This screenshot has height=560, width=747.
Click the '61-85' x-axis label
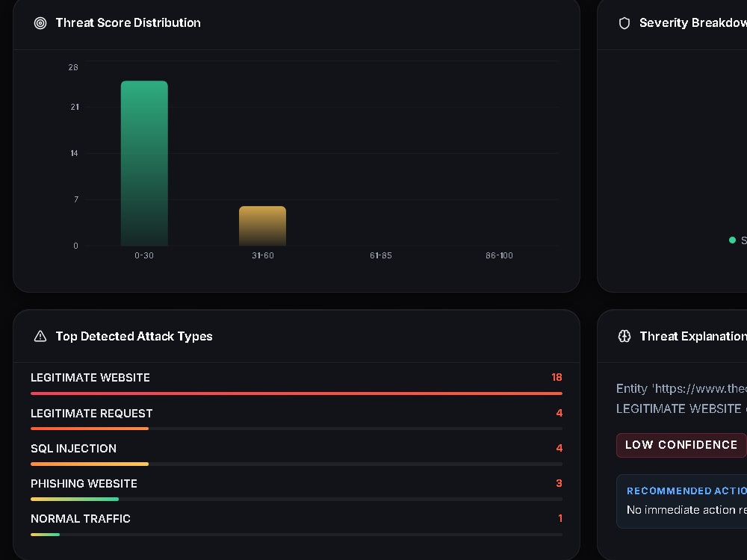coord(381,255)
